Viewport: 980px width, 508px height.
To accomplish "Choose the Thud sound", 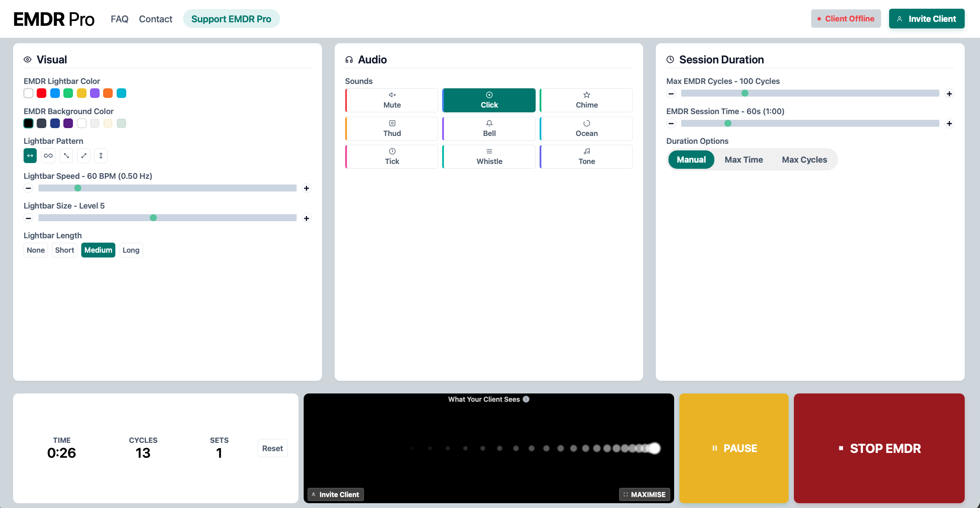I will pos(392,129).
